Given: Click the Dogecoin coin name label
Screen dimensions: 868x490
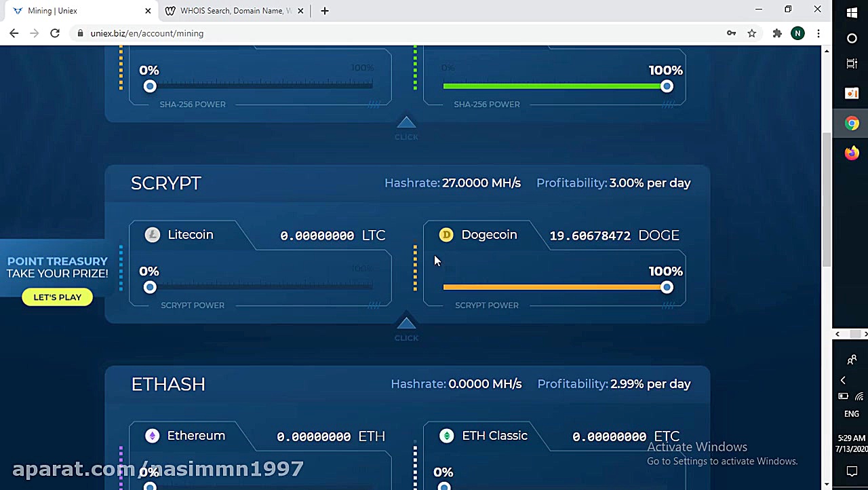Looking at the screenshot, I should [x=489, y=235].
